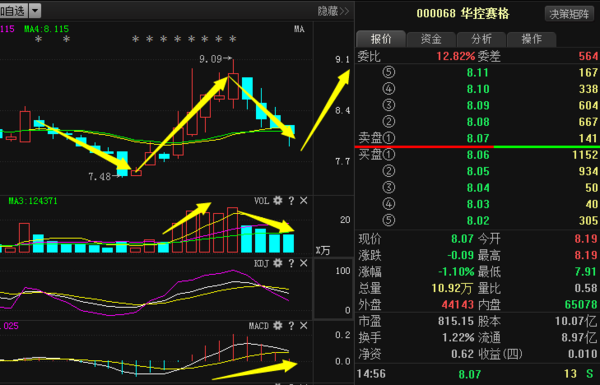600x385 pixels.
Task: Open help for KDJ indicator
Action: click(291, 263)
